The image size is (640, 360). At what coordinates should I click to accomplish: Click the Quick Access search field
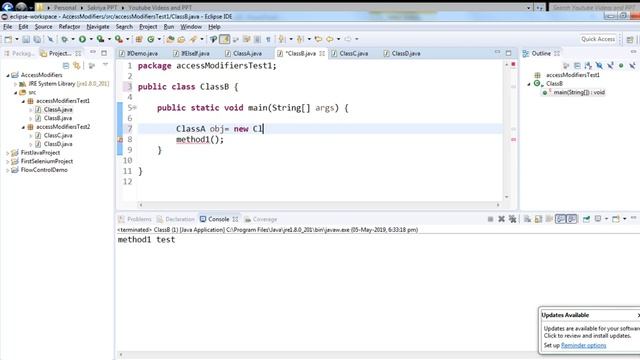598,39
